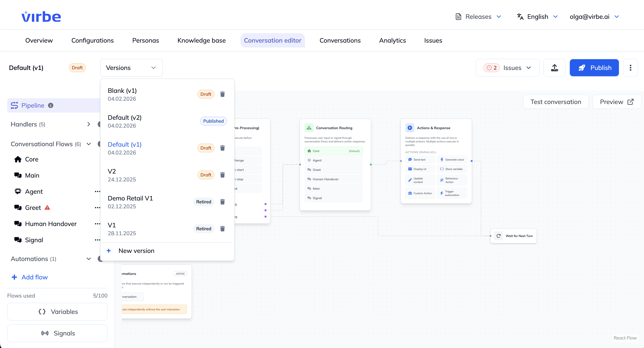Collapse the Automations (1) section
This screenshot has width=644, height=348.
pyautogui.click(x=89, y=259)
